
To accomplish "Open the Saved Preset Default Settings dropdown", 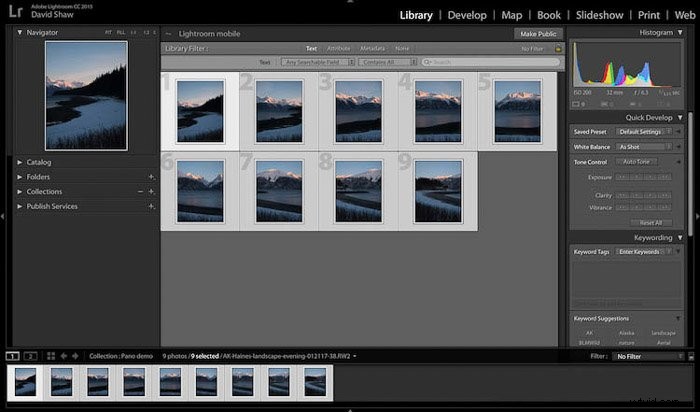I will click(x=645, y=132).
